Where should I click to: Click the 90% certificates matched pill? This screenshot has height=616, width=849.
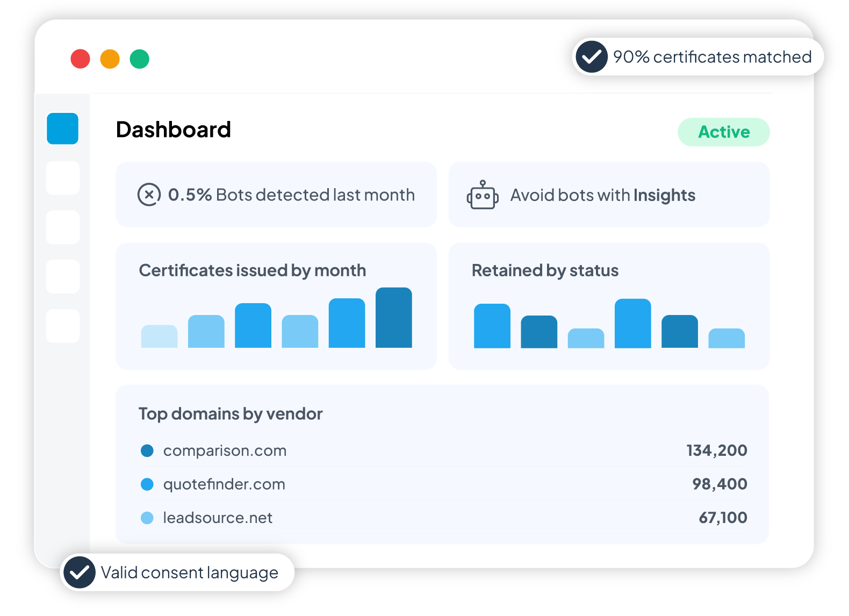(x=698, y=56)
